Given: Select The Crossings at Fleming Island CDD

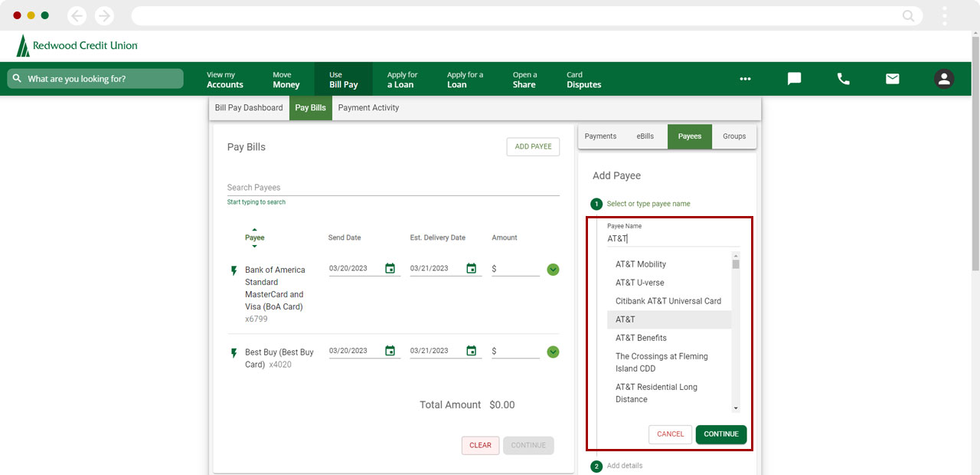Looking at the screenshot, I should pyautogui.click(x=669, y=362).
